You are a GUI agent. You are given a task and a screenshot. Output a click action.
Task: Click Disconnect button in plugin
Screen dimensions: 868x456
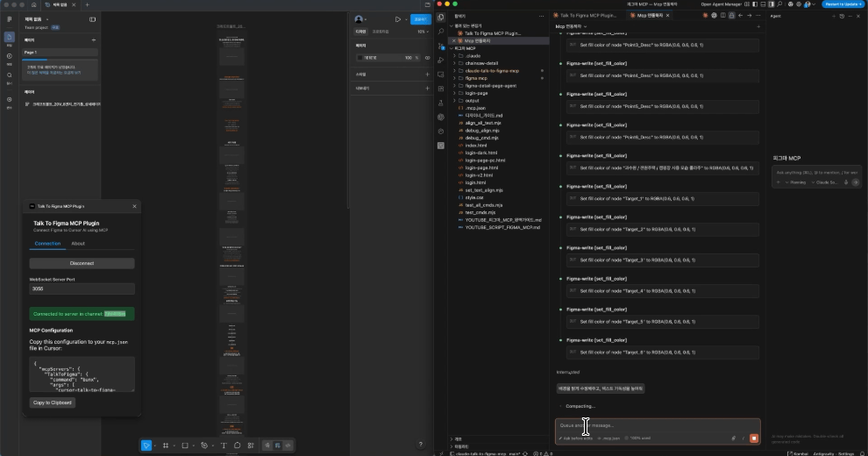[82, 263]
